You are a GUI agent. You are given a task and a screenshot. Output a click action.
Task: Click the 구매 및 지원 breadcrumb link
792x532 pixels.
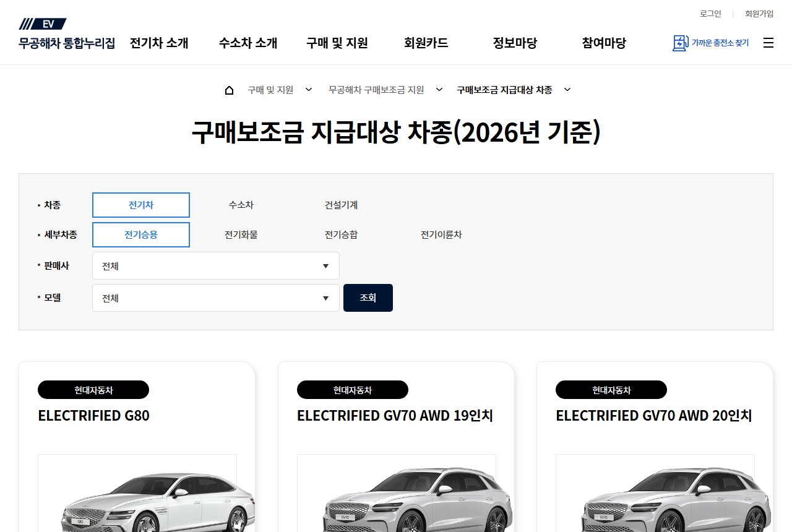270,90
